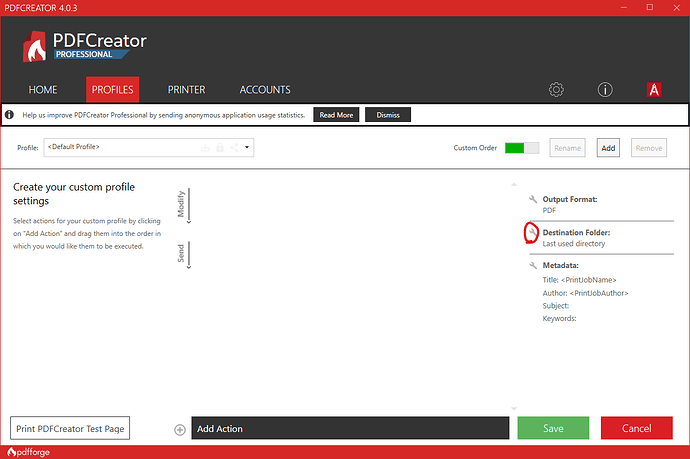Click the profile share icon
Image resolution: width=690 pixels, height=459 pixels.
point(234,148)
